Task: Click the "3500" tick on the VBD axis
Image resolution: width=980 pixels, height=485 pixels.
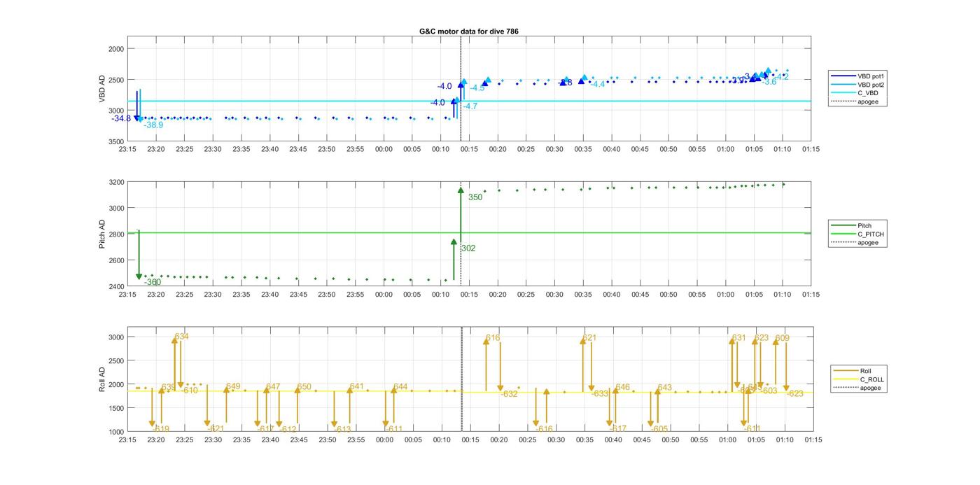Action: pyautogui.click(x=115, y=141)
